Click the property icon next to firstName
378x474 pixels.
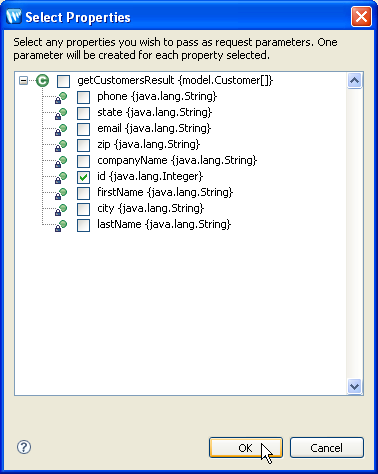pos(61,194)
